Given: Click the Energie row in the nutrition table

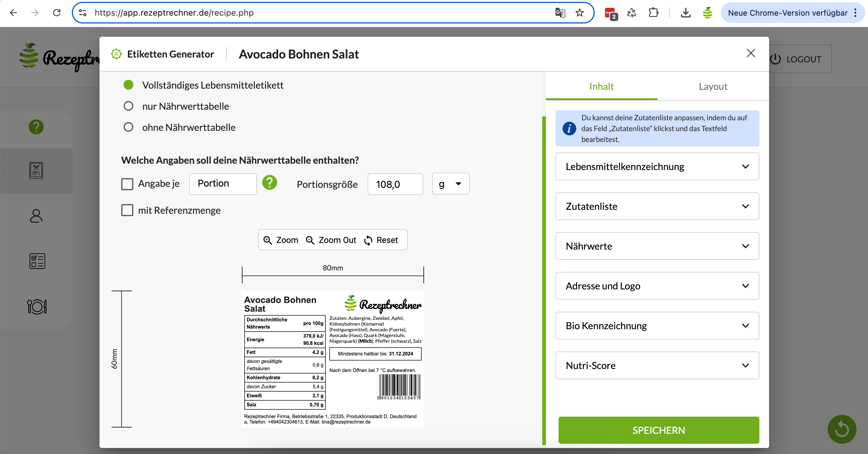Looking at the screenshot, I should pyautogui.click(x=285, y=339).
